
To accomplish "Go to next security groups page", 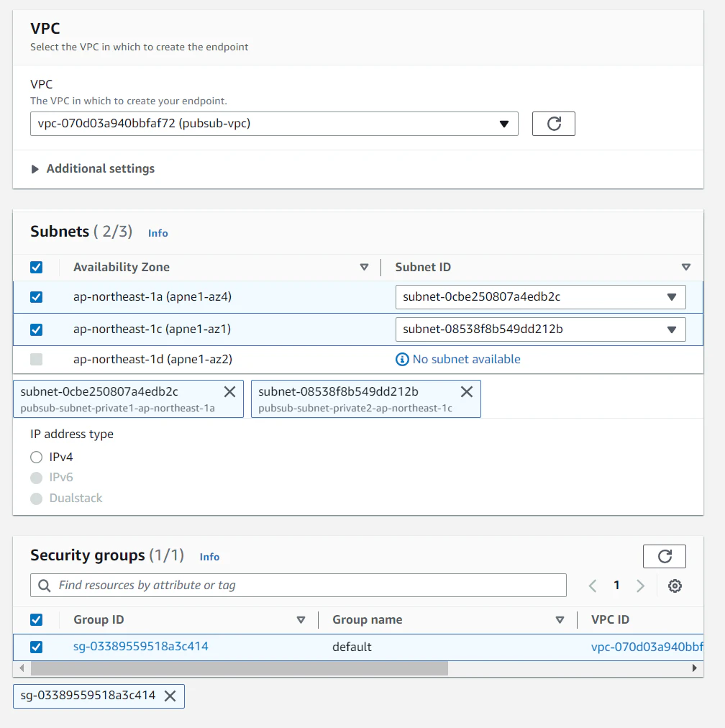I will (x=641, y=586).
